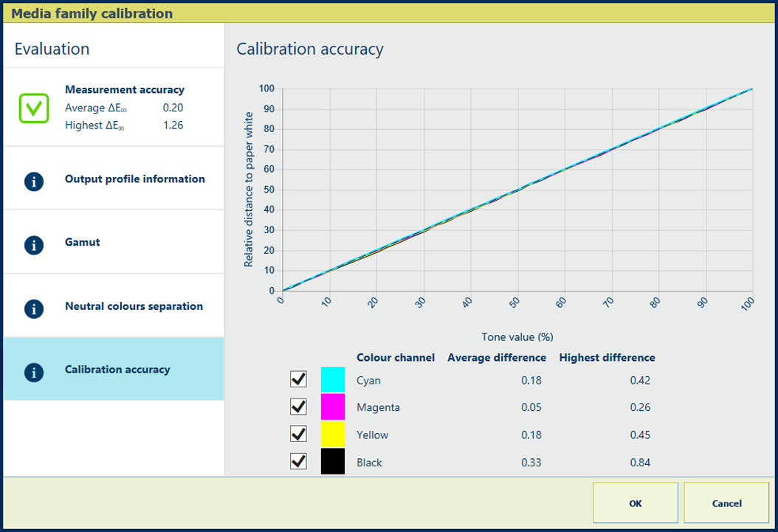Screen dimensions: 778x532
Task: Click the green checkmark Measurement accuracy icon
Action: pyautogui.click(x=34, y=108)
